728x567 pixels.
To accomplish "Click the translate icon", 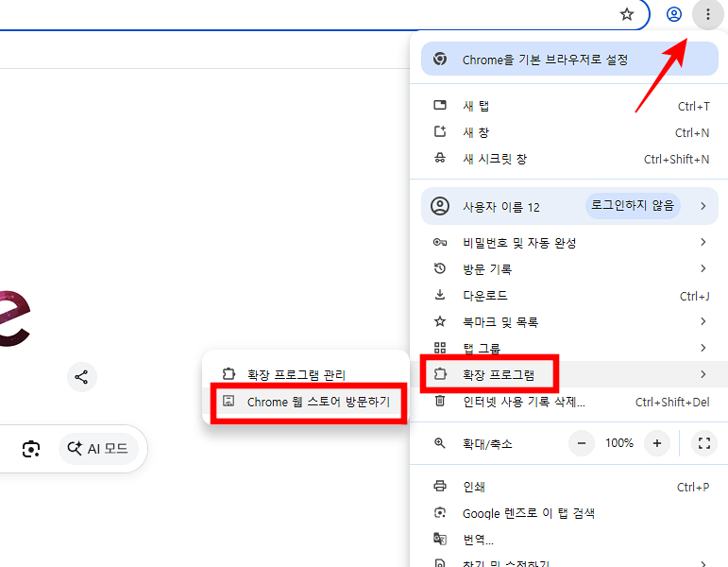I will pyautogui.click(x=440, y=539).
